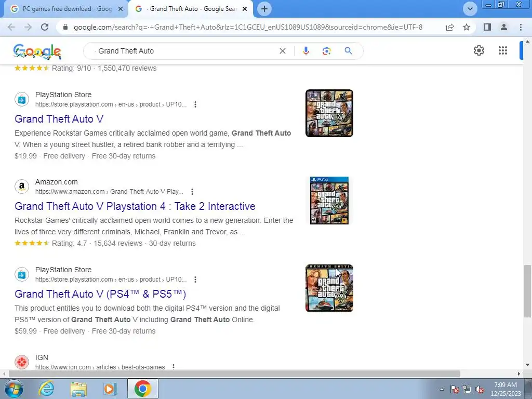Click the address bar URL
The width and height of the screenshot is (532, 399).
248,27
